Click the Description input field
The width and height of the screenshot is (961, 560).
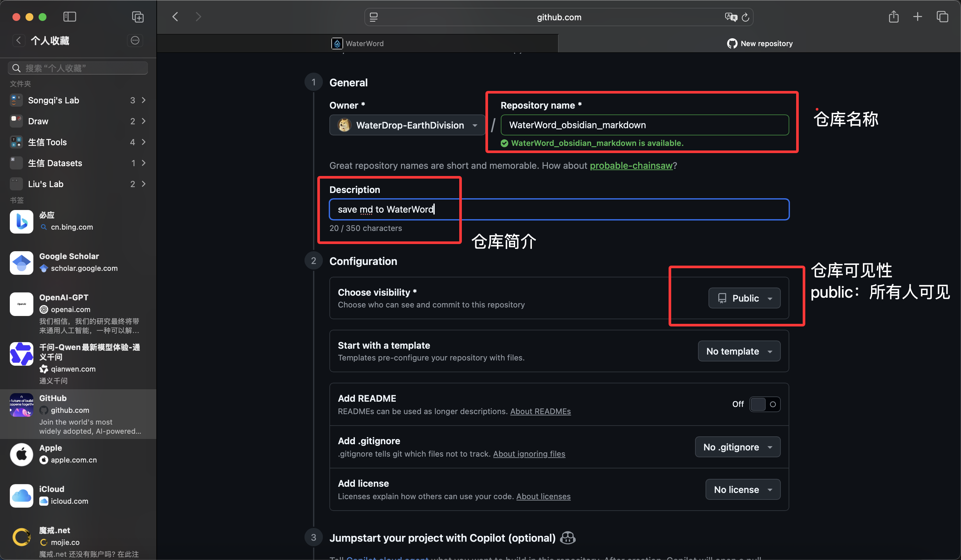point(559,209)
